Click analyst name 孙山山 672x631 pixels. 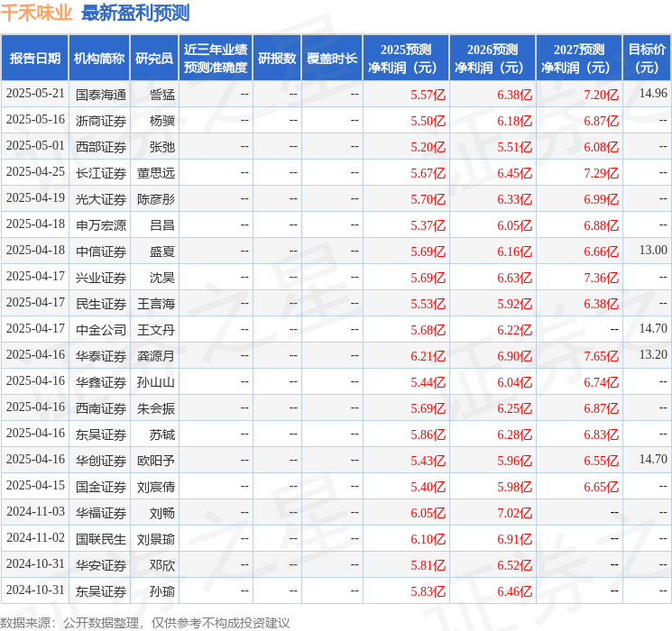click(156, 382)
